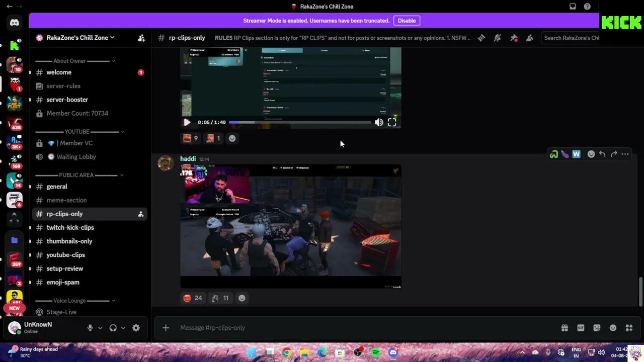Open Spotify from the taskbar
Image resolution: width=644 pixels, height=362 pixels.
pyautogui.click(x=375, y=352)
